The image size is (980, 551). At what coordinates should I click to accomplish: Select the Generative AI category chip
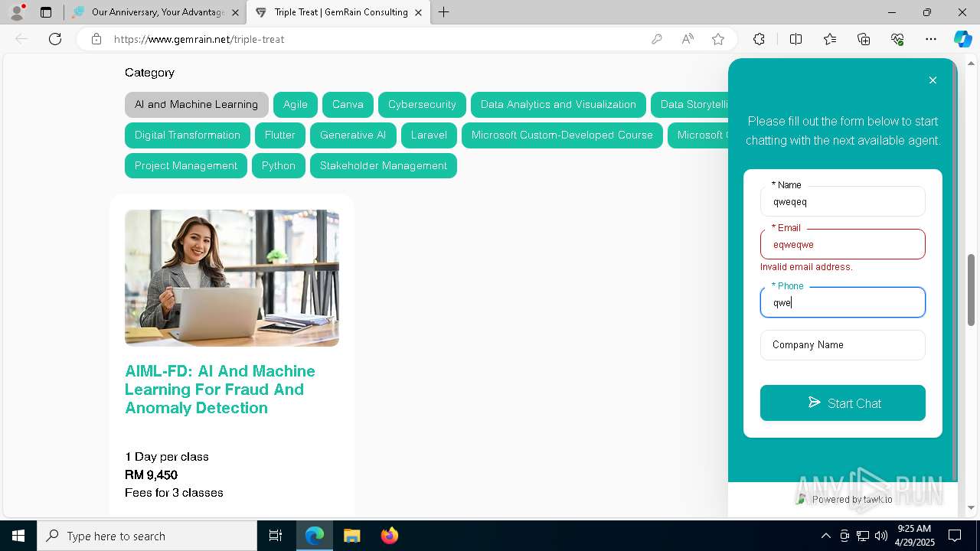pyautogui.click(x=353, y=135)
